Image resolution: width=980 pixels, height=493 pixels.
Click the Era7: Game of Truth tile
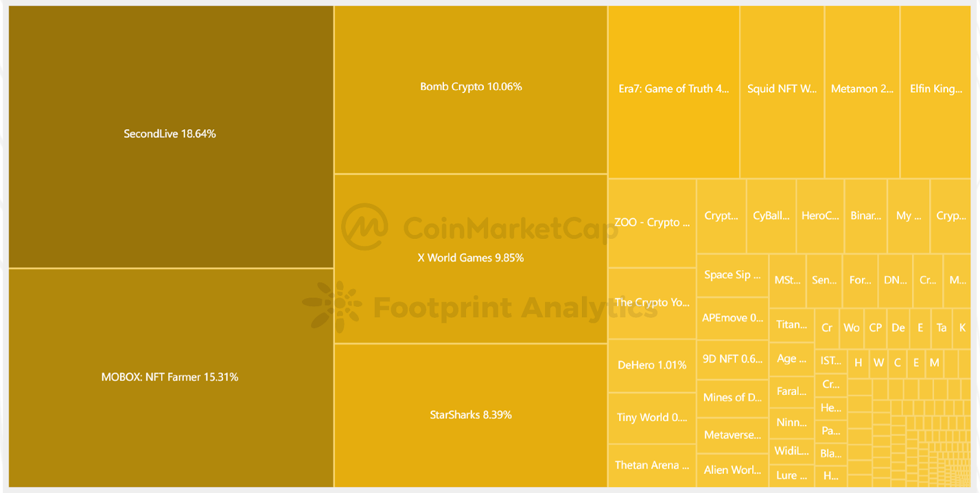673,89
